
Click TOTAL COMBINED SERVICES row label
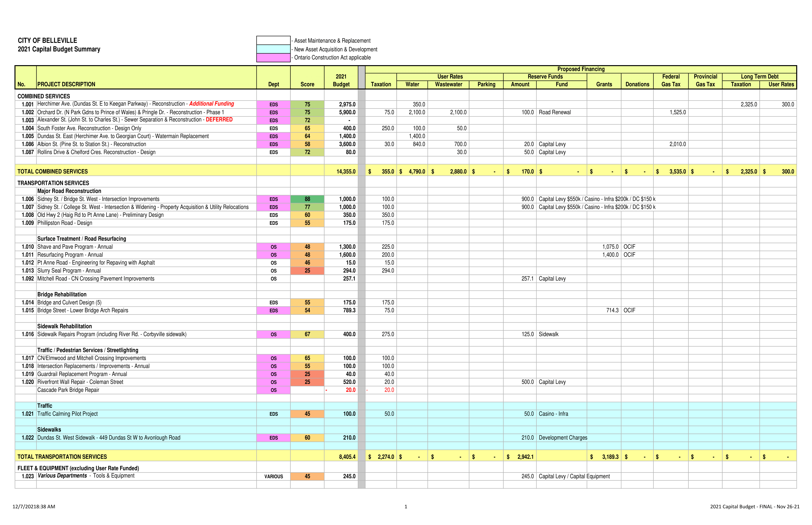[53, 172]
